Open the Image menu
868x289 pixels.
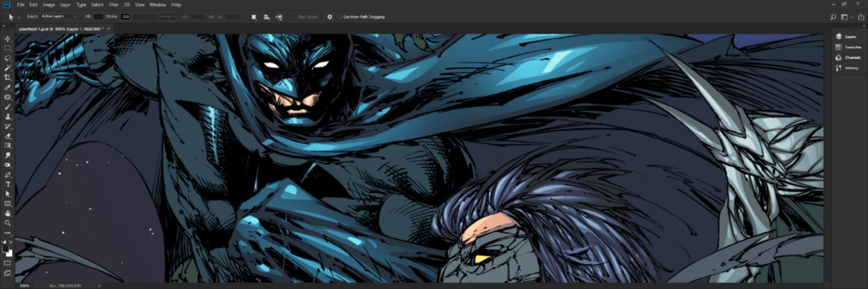pyautogui.click(x=49, y=5)
